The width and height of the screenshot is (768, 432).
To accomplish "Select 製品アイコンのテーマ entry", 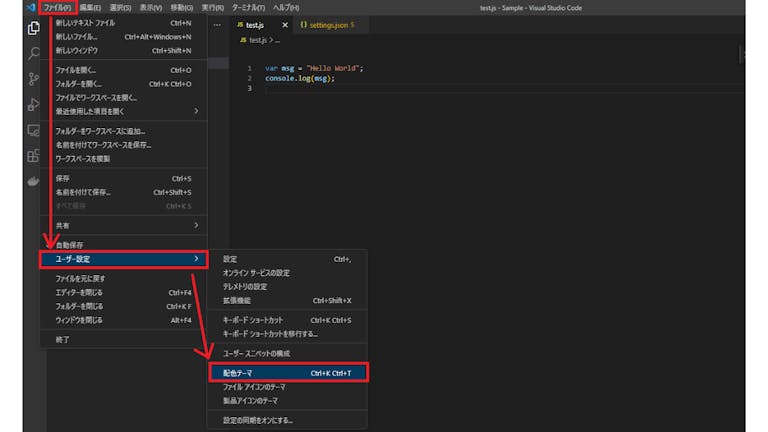I will point(288,401).
